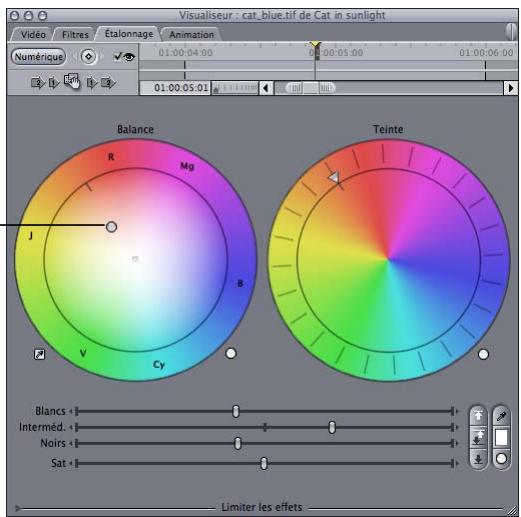Viewport: 521px width, 517px height.
Task: Click the timeline horizontal scroll thumb
Action: pos(311,88)
